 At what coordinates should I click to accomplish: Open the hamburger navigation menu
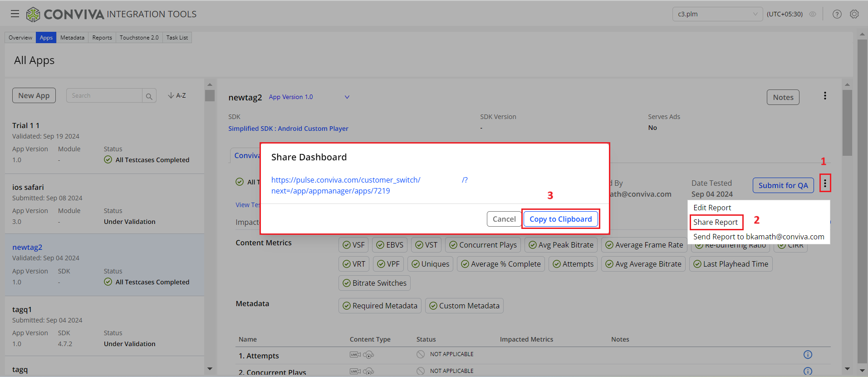point(15,14)
